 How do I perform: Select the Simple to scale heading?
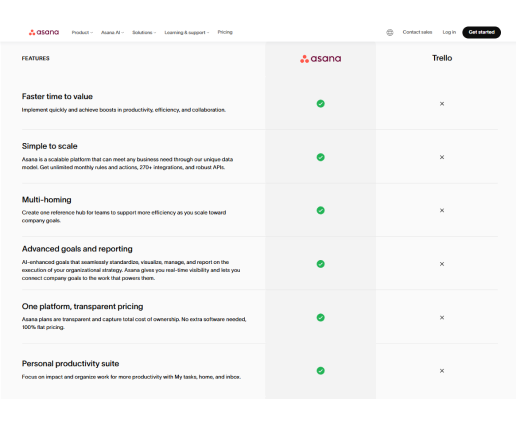point(50,146)
